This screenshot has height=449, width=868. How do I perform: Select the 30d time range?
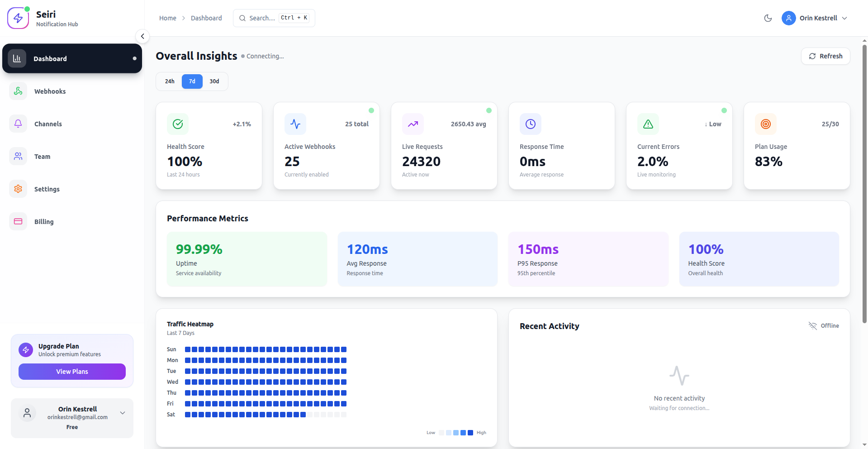point(214,81)
